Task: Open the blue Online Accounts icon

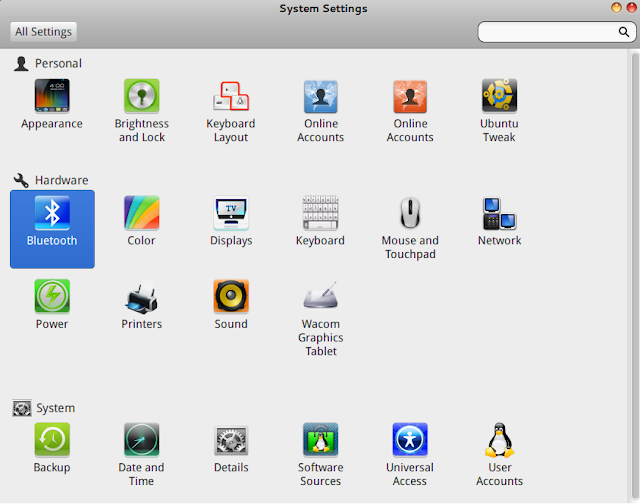Action: tap(320, 111)
